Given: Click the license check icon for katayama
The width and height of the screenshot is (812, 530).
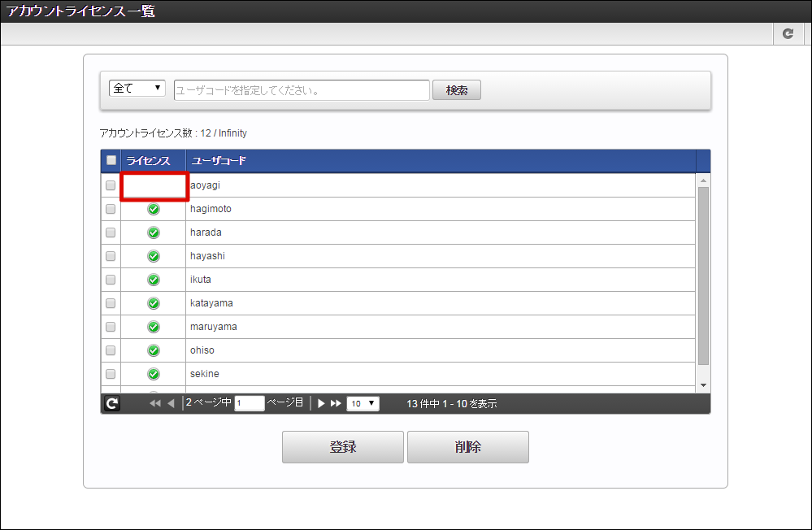Looking at the screenshot, I should (x=154, y=303).
